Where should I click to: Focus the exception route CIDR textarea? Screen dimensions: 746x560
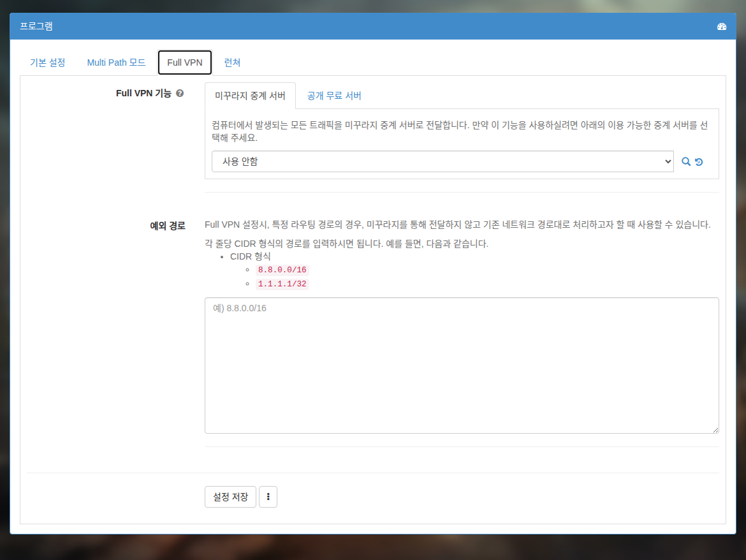462,365
